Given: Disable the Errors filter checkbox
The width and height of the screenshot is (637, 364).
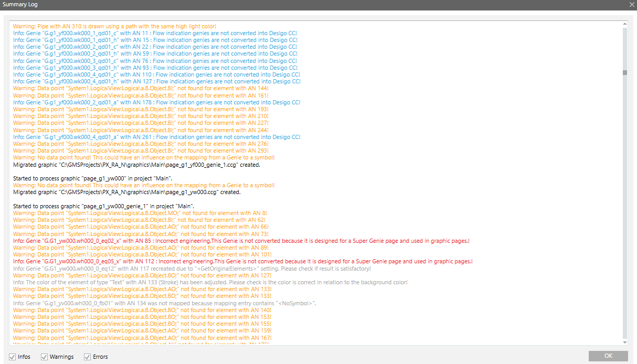Looking at the screenshot, I should 87,357.
